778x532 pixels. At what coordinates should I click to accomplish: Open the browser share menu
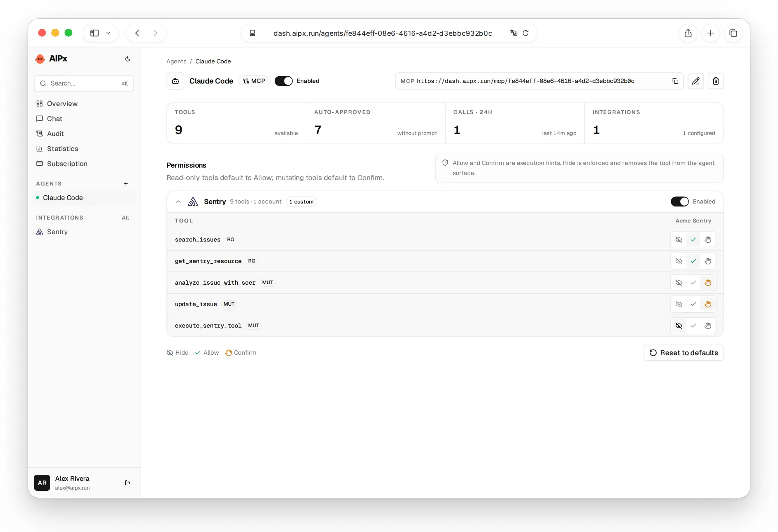[x=688, y=33]
